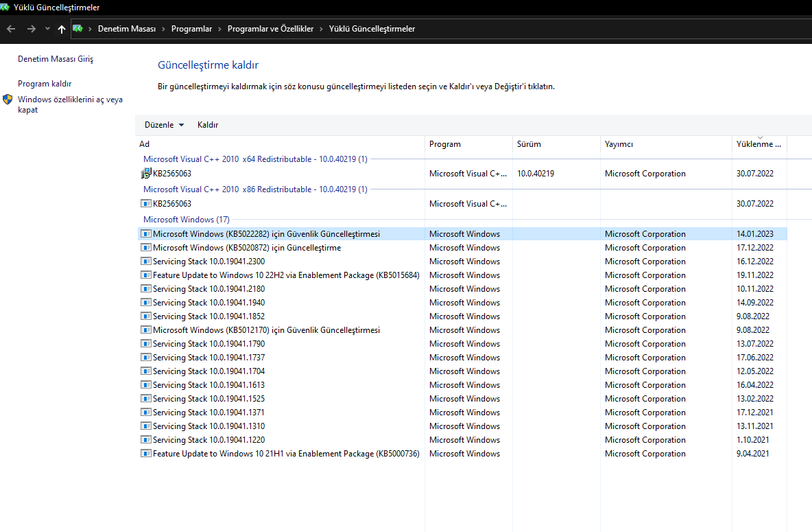Click the Kaldır toolbar button
This screenshot has height=532, width=812.
(208, 125)
